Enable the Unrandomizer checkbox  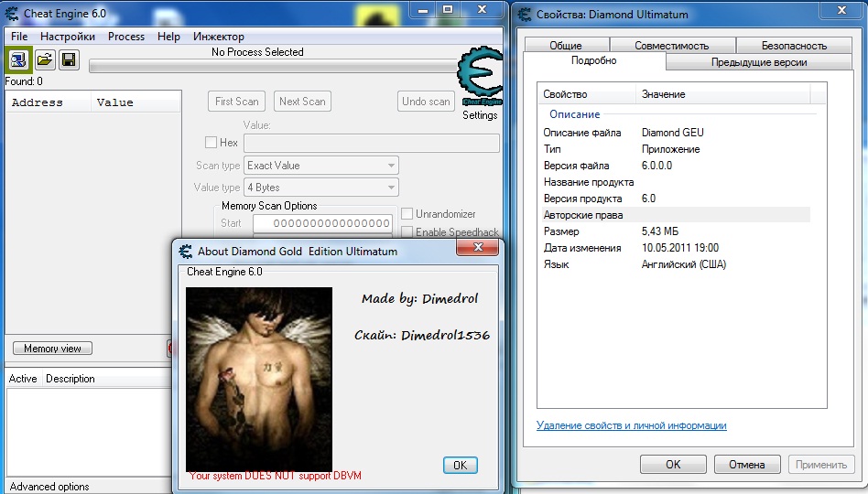(407, 213)
